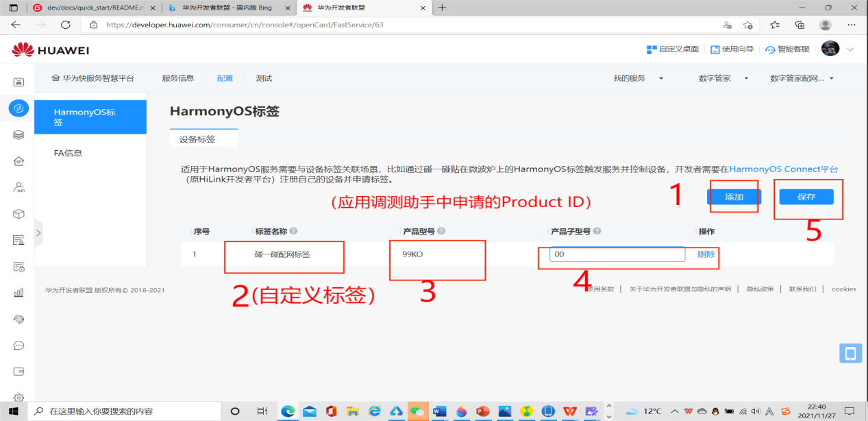Open the wallet sidebar icon
Image resolution: width=868 pixels, height=421 pixels.
point(18,372)
